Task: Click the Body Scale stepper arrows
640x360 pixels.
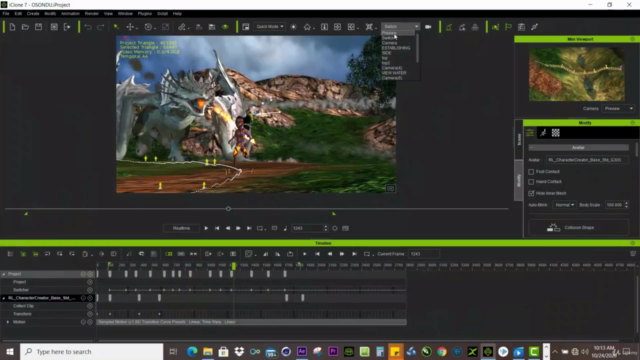Action: coord(627,205)
